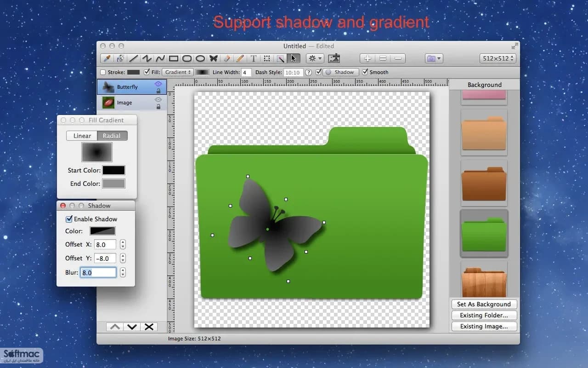Click Existing Folder... button
588x368 pixels.
pos(484,315)
